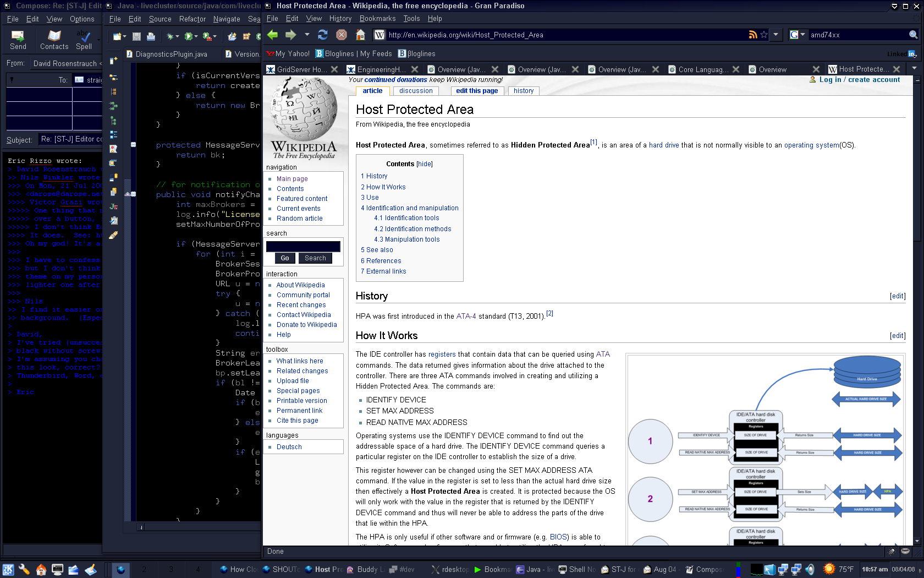The height and width of the screenshot is (578, 924).
Task: Open the list all tabs dropdown in Firefox
Action: [914, 69]
